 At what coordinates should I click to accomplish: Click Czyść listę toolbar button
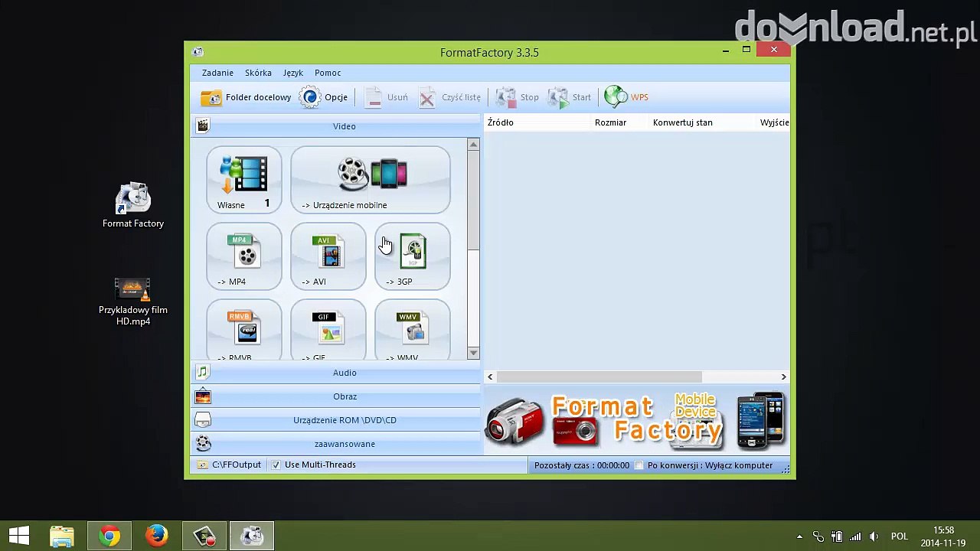(450, 97)
